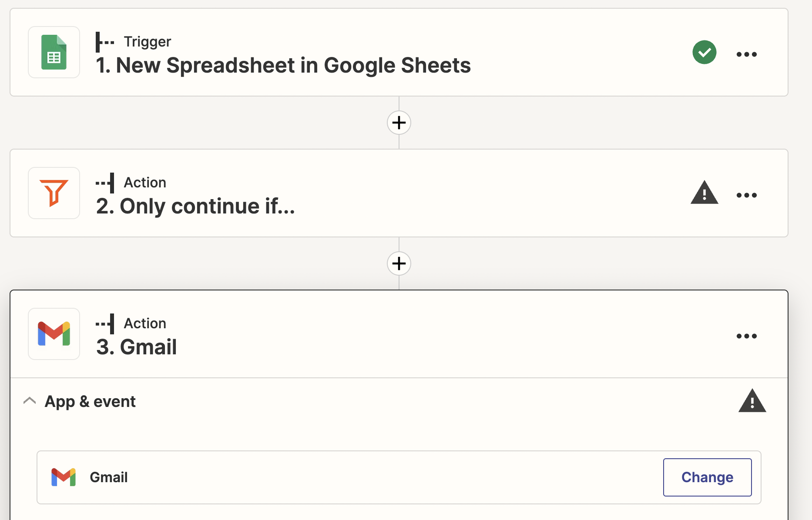Open the three-dot menu for the Gmail action
Viewport: 812px width, 520px height.
click(x=746, y=336)
